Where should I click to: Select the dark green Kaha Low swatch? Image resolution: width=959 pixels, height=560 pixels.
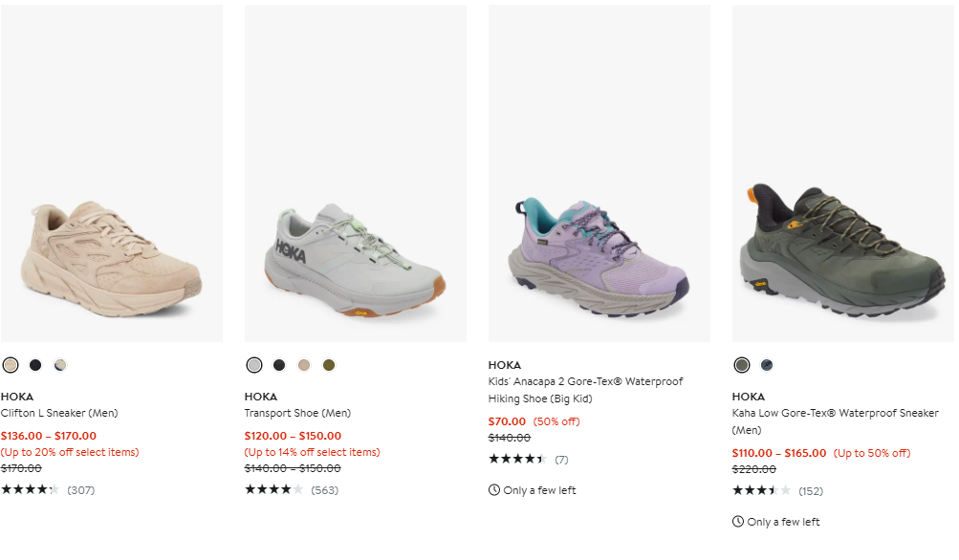(x=742, y=365)
